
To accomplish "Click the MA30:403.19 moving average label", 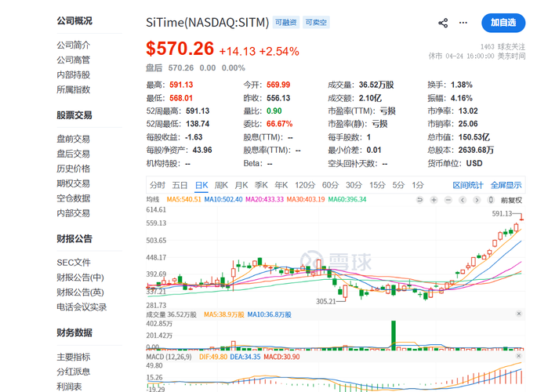I will (306, 199).
